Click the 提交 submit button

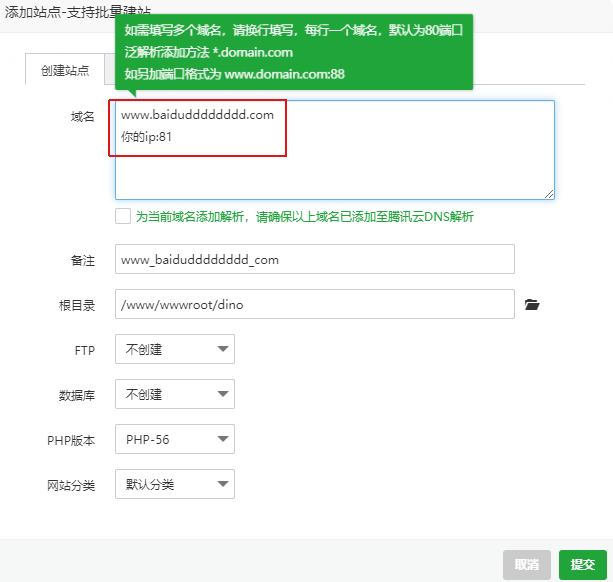(x=583, y=565)
